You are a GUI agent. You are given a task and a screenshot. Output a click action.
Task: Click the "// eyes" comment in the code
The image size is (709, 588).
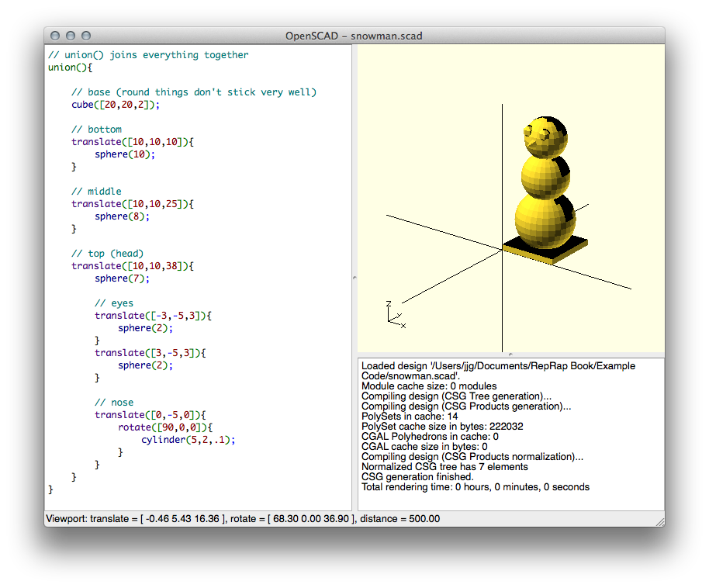tap(113, 303)
